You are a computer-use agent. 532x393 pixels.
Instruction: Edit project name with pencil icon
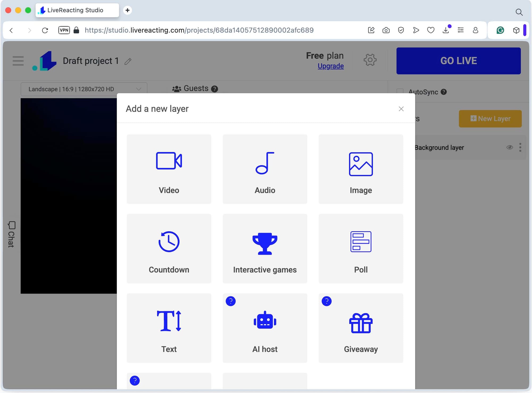point(128,61)
